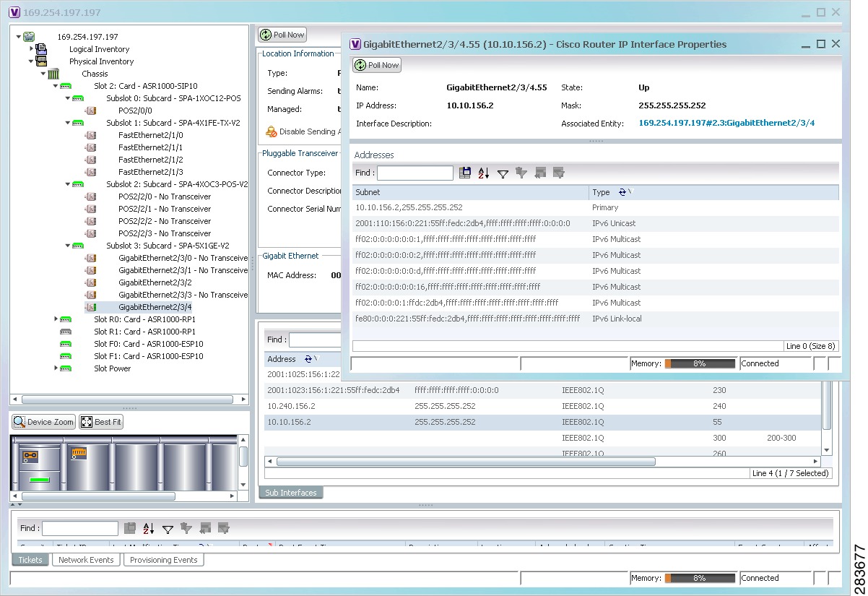This screenshot has height=596, width=868.
Task: Click show selected rows icon in tickets toolbar
Action: [223, 528]
